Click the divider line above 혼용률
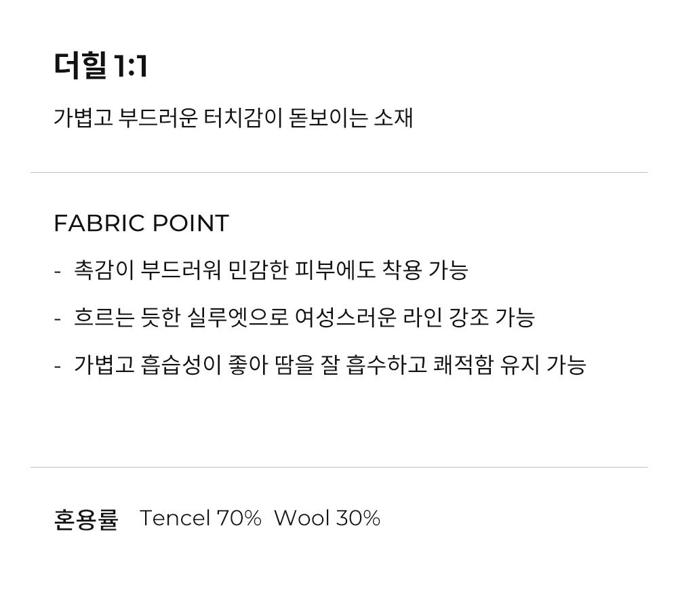Viewport: 678px width, 616px height. (339, 468)
